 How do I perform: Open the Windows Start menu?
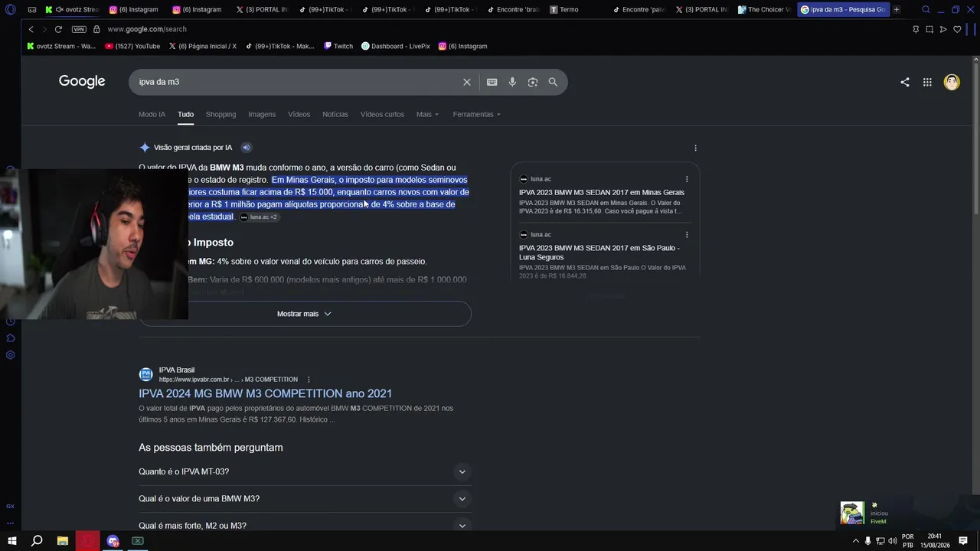(x=11, y=541)
